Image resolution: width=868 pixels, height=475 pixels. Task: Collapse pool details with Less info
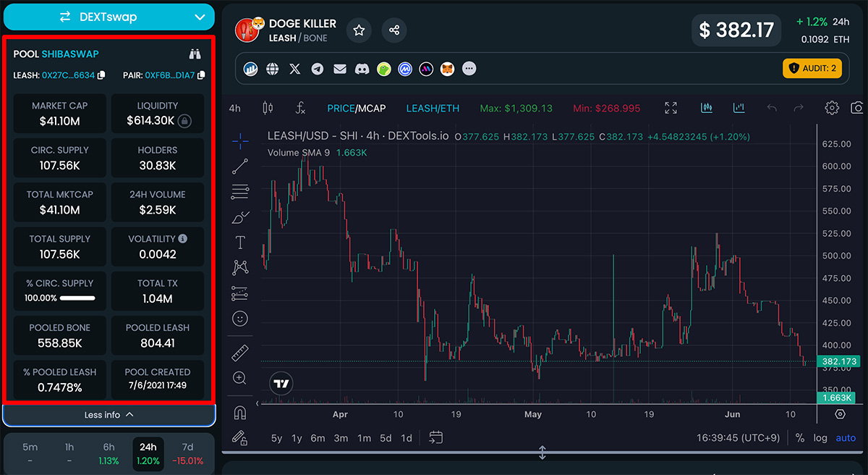109,415
